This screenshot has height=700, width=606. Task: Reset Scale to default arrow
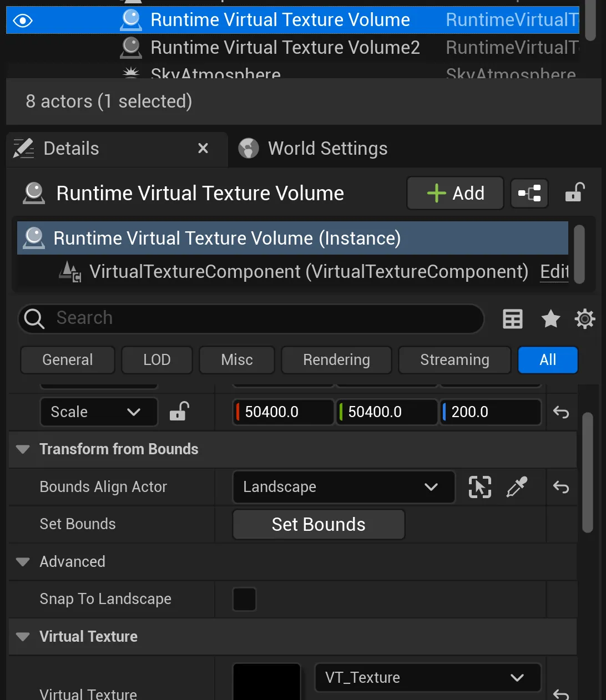(x=561, y=412)
